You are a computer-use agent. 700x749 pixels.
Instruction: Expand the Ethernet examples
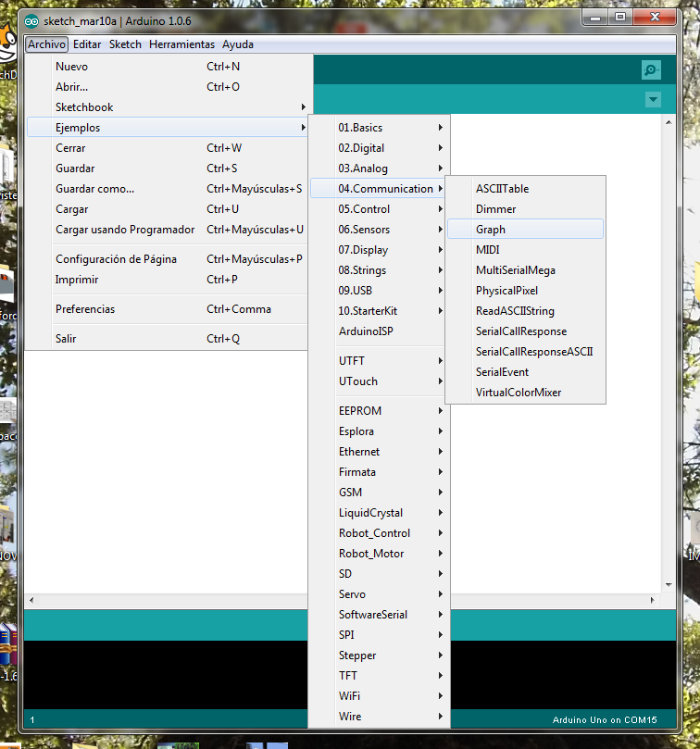click(379, 452)
